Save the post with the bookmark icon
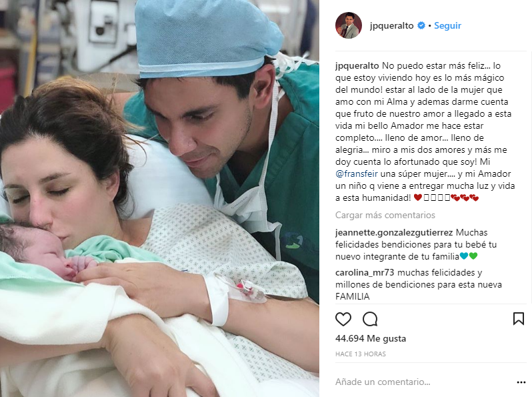The width and height of the screenshot is (532, 397). (519, 319)
